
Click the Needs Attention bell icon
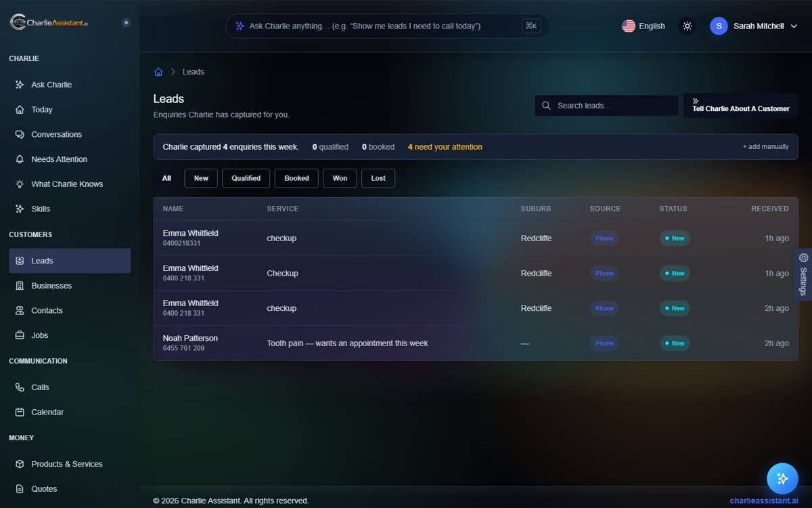(20, 159)
